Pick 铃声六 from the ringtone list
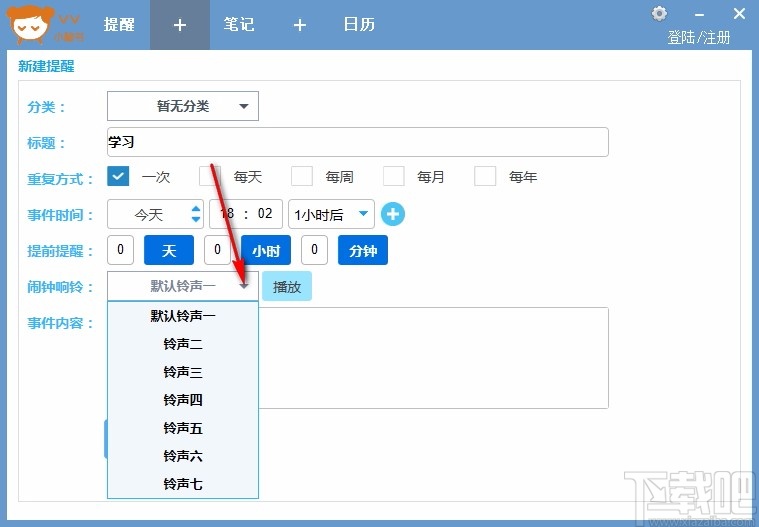The image size is (759, 527). coord(183,456)
